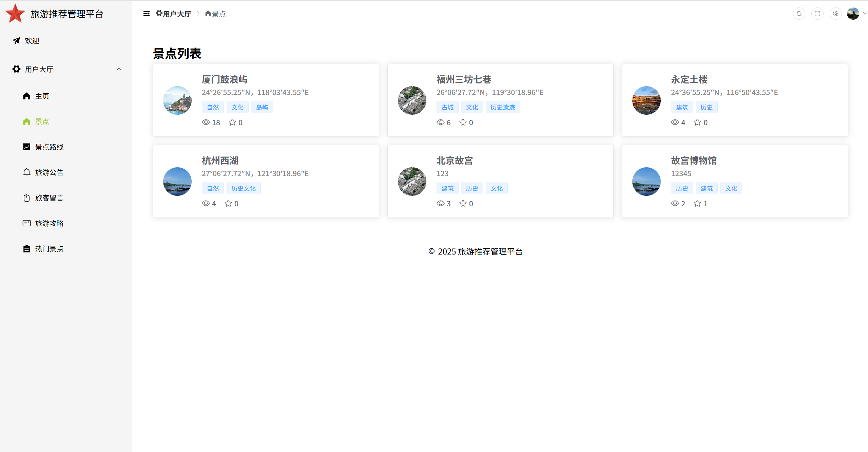Image resolution: width=868 pixels, height=452 pixels.
Task: Toggle favorite star on 北京故宫 card
Action: coord(463,203)
